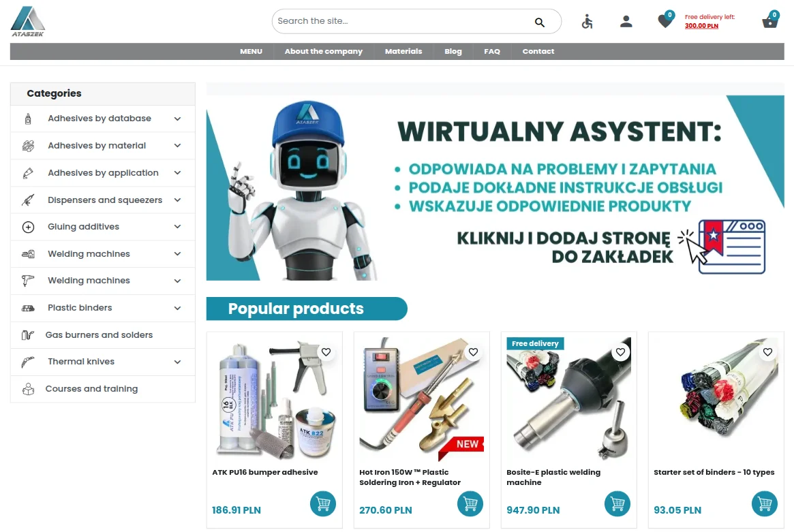794x532 pixels.
Task: Favorite the Starter set of binders
Action: coord(767,352)
